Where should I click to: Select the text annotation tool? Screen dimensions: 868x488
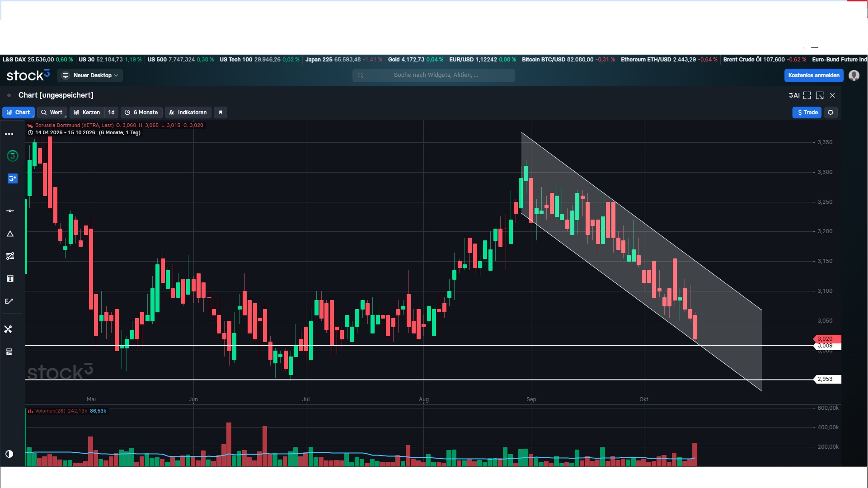[10, 279]
